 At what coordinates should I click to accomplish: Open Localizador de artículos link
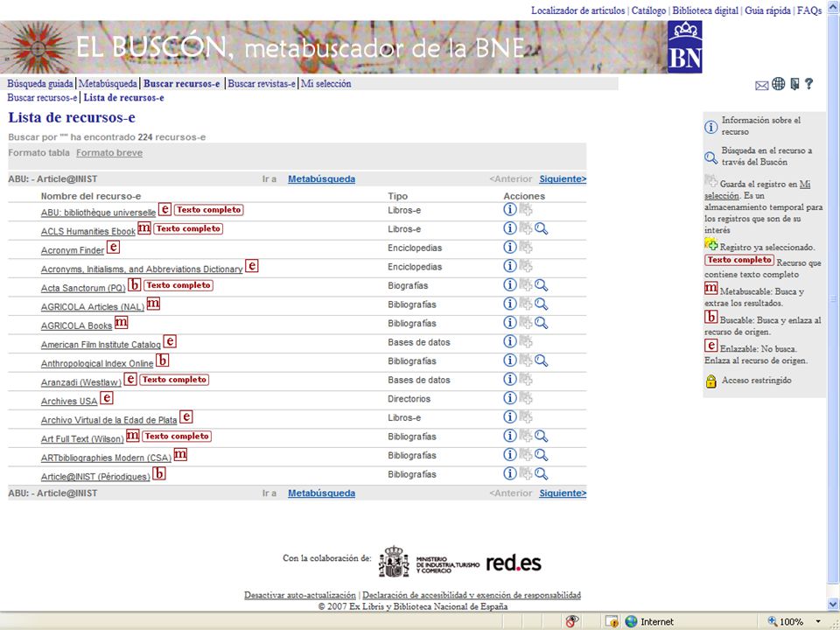pyautogui.click(x=578, y=10)
